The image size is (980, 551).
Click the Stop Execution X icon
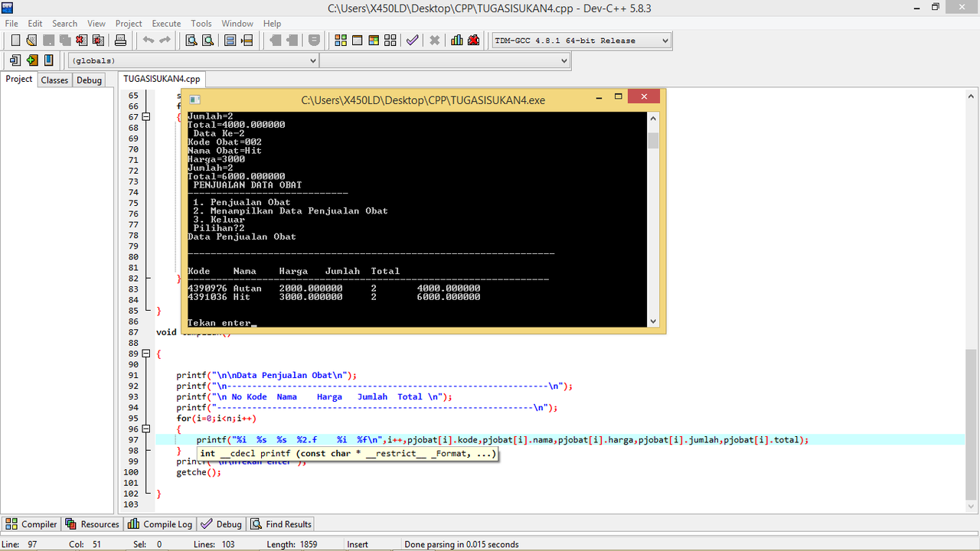click(434, 41)
